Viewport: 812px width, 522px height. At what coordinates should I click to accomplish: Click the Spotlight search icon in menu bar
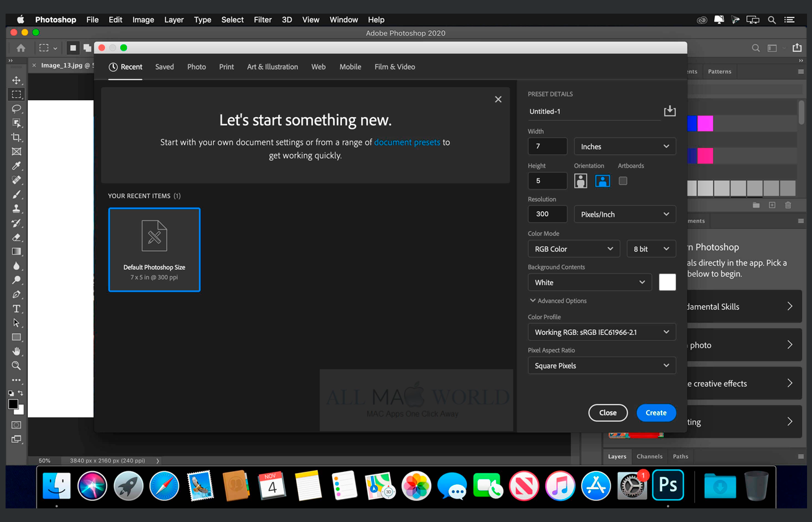tap(772, 20)
